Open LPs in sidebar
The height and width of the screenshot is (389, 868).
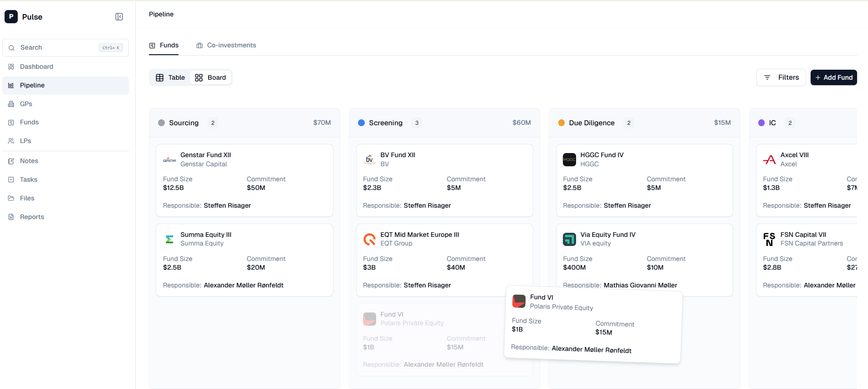pyautogui.click(x=66, y=141)
